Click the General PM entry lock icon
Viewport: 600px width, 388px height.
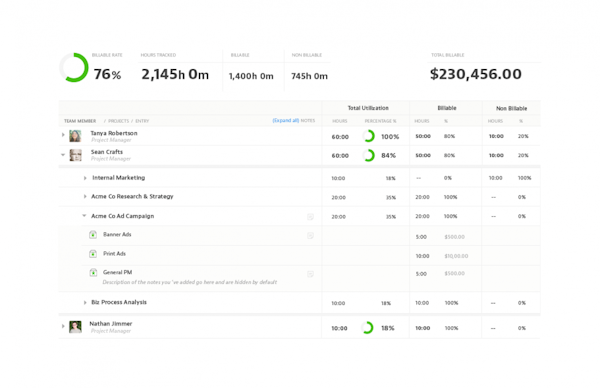pyautogui.click(x=93, y=272)
